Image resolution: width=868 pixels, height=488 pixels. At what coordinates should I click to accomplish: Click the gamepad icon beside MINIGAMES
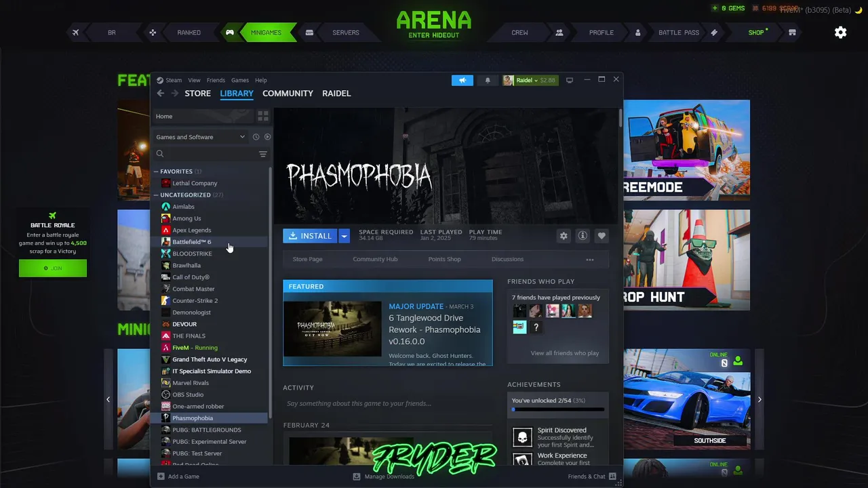[x=230, y=33]
